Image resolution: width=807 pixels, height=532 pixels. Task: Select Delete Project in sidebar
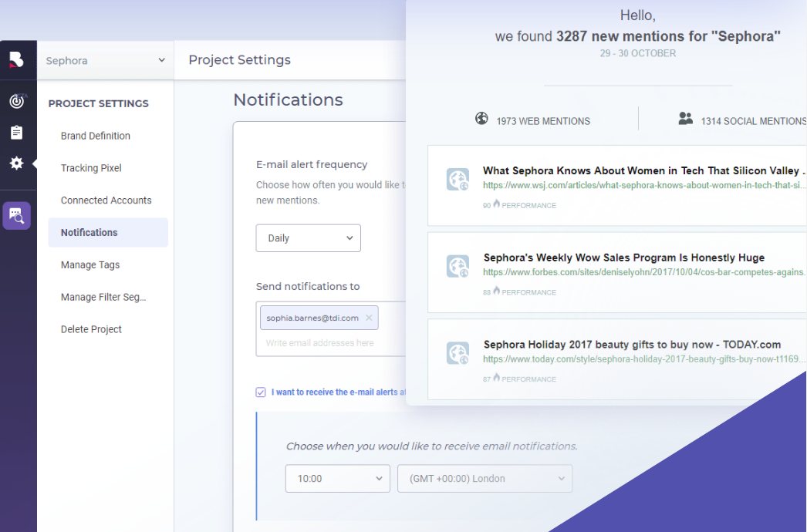91,329
